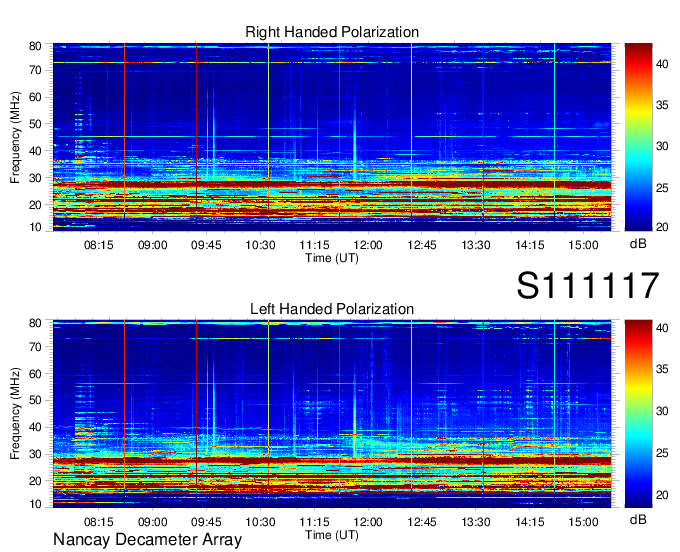The height and width of the screenshot is (552, 680).
Task: Click the "13:30" time tick of the upper plot
Action: 476,245
